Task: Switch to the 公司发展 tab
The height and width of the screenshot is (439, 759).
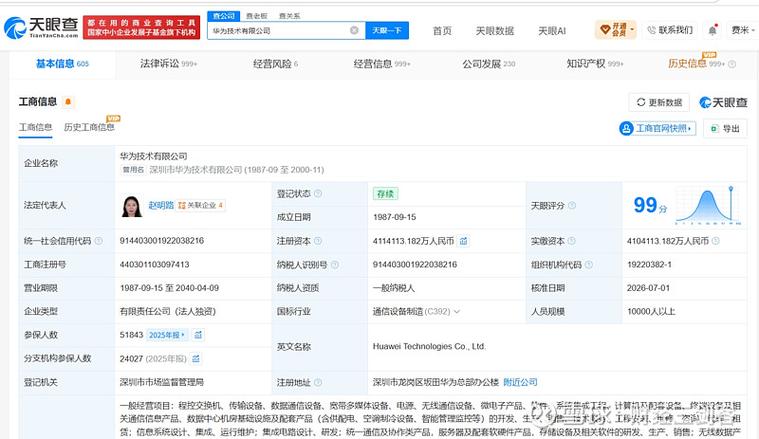Action: click(x=488, y=63)
